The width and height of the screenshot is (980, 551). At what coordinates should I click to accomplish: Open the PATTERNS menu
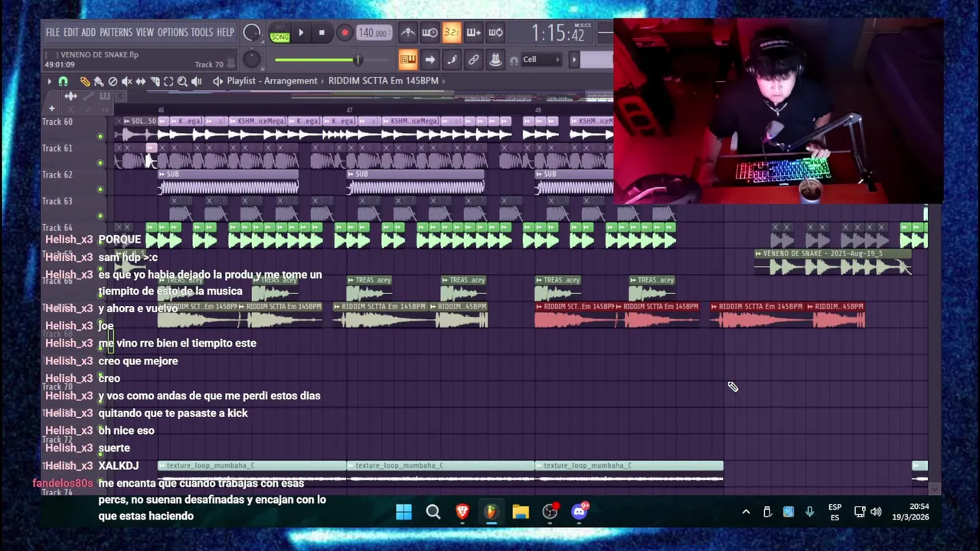[116, 33]
